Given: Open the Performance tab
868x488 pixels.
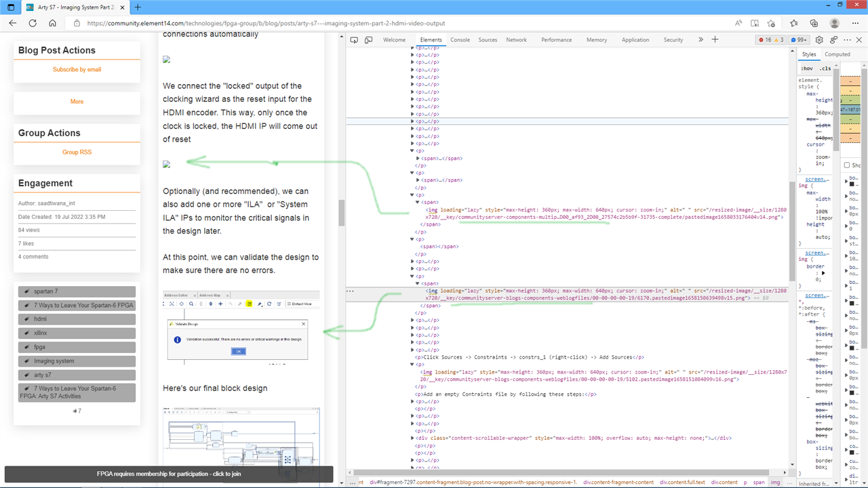Looking at the screenshot, I should (556, 40).
